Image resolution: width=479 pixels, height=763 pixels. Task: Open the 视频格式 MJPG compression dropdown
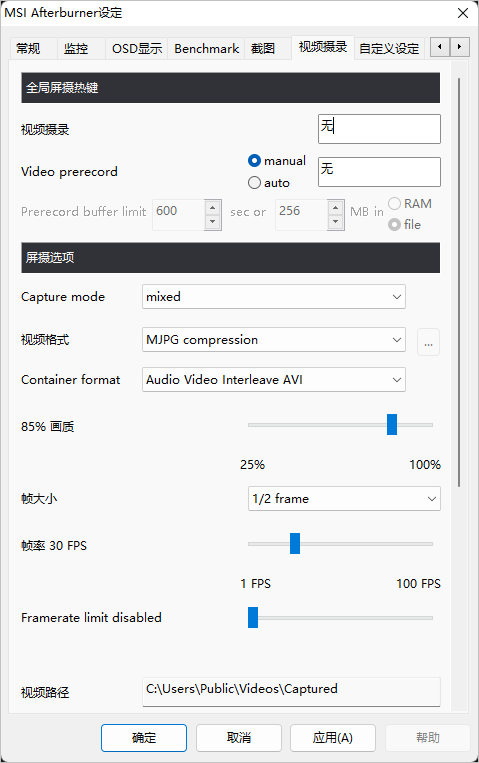pyautogui.click(x=274, y=340)
